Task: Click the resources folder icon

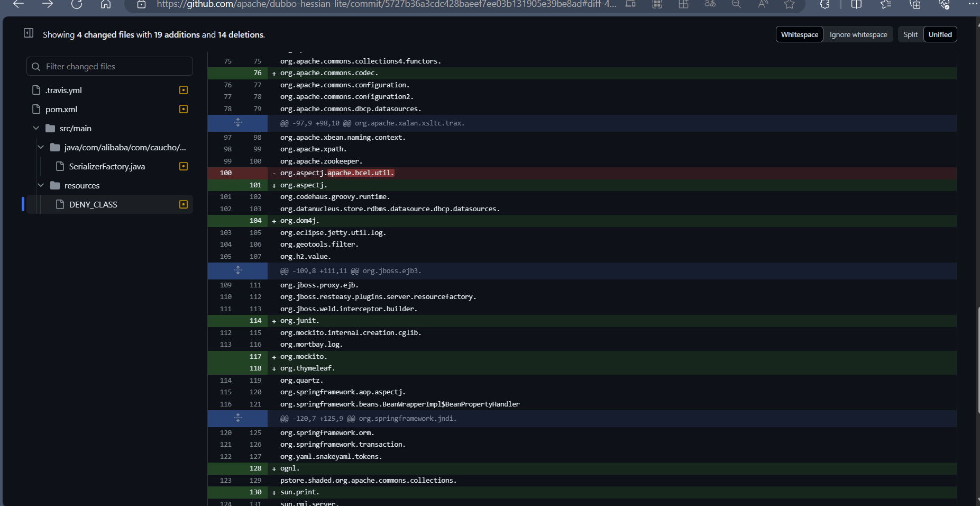Action: point(55,185)
